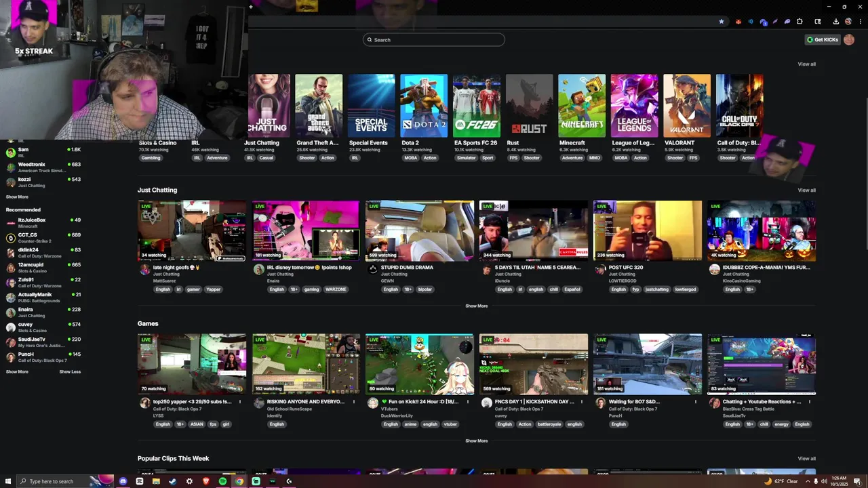Screen dimensions: 868x488
Task: Open the Grand Theft Auto category card
Action: click(319, 106)
